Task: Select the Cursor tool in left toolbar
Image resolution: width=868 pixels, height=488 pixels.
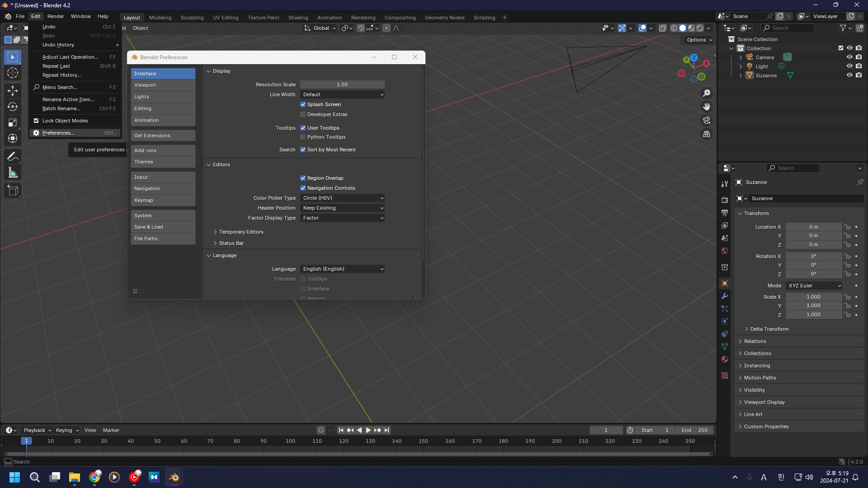Action: point(13,73)
